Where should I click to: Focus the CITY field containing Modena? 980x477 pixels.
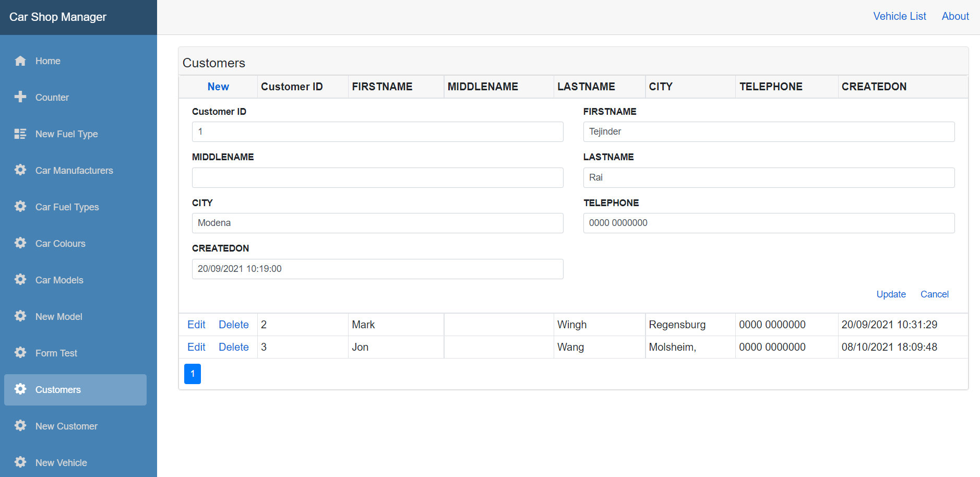pyautogui.click(x=377, y=223)
